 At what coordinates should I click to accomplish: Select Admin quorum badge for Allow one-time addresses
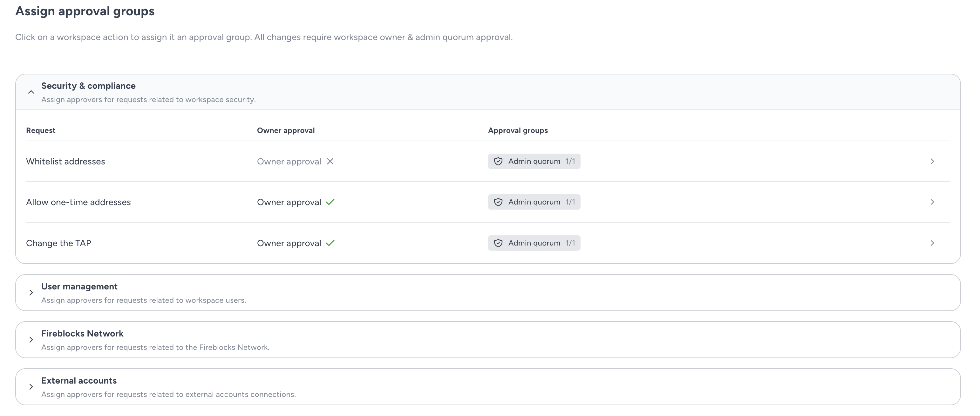534,202
